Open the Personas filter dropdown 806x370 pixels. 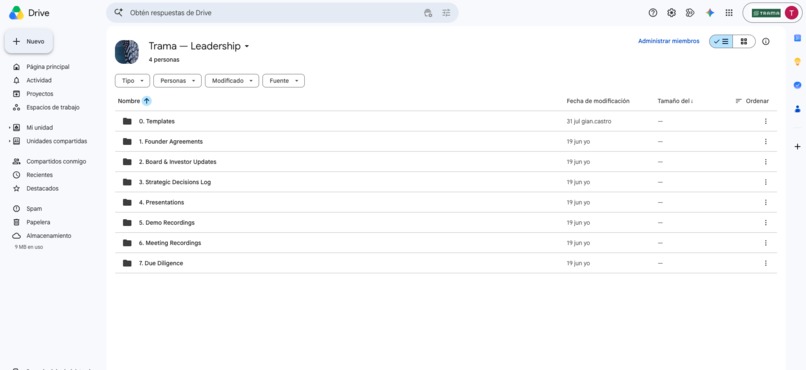click(177, 81)
